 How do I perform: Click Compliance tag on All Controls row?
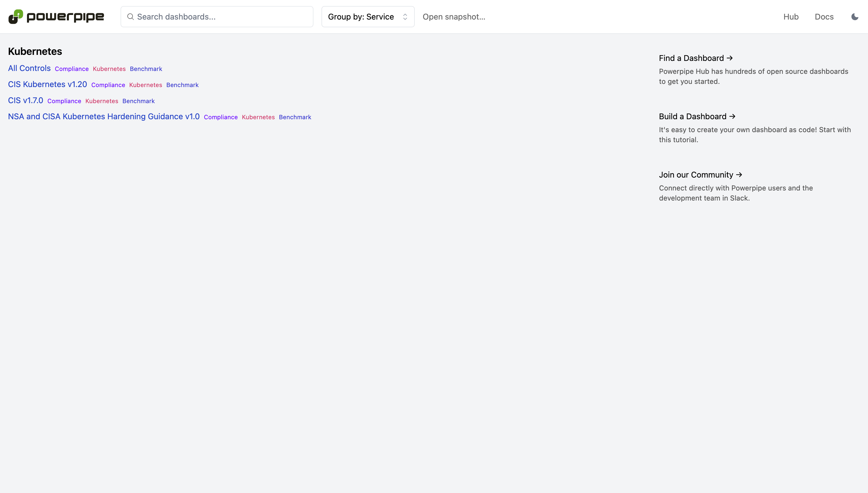[x=72, y=69]
